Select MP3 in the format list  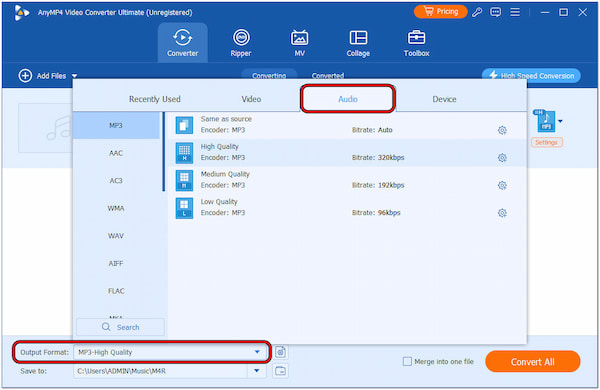[116, 126]
